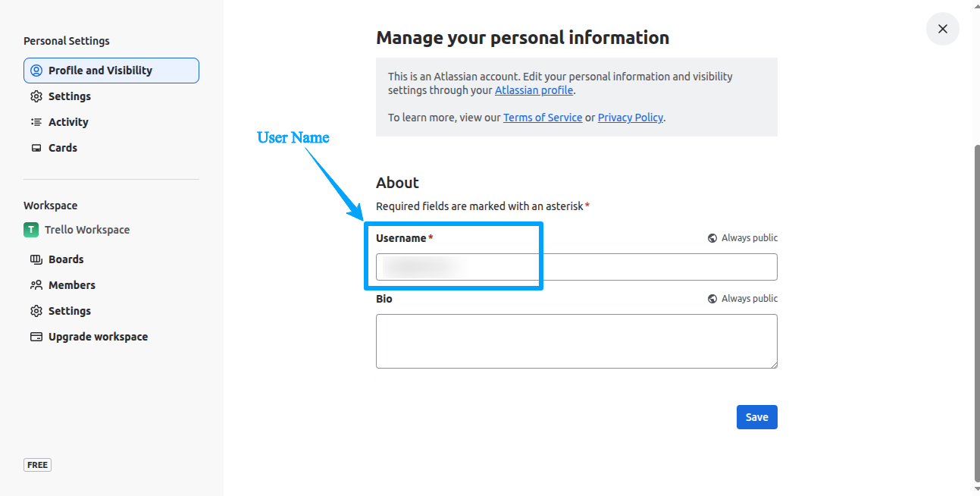Click the globe icon beside Bio

712,299
